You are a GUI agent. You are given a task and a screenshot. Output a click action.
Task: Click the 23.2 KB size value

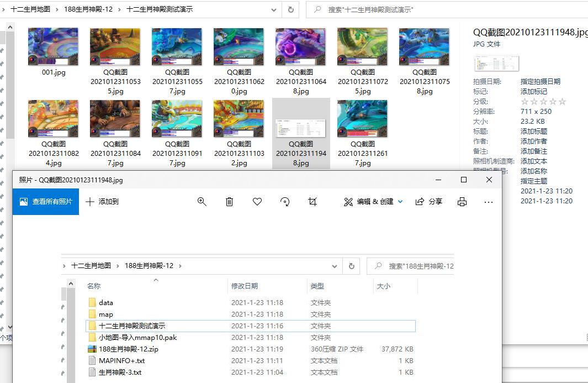coord(532,121)
